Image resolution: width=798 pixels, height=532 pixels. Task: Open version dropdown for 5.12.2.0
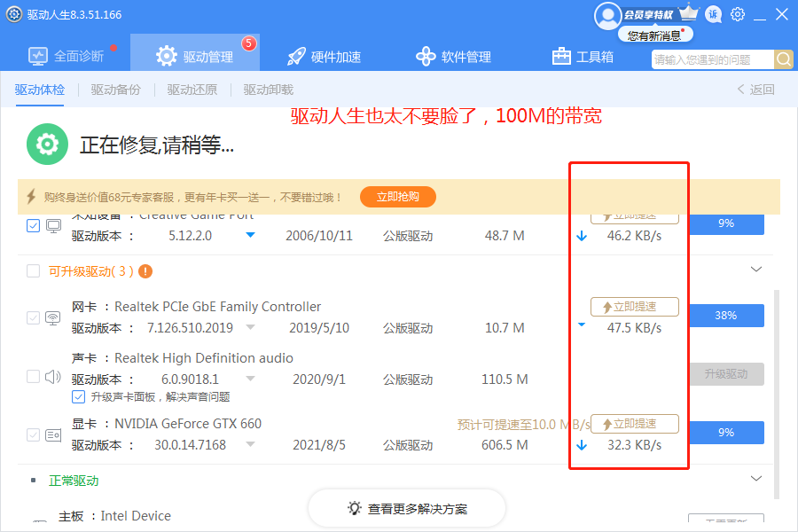coord(250,235)
